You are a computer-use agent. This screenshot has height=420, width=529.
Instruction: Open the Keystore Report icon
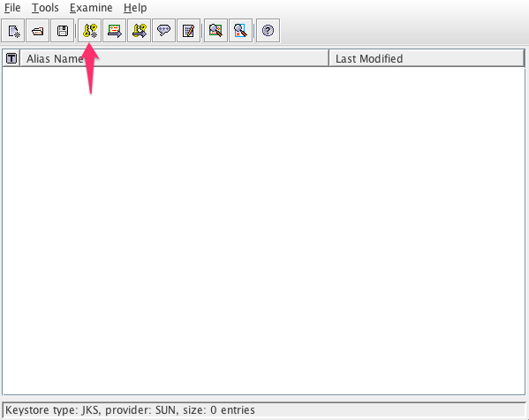click(188, 31)
